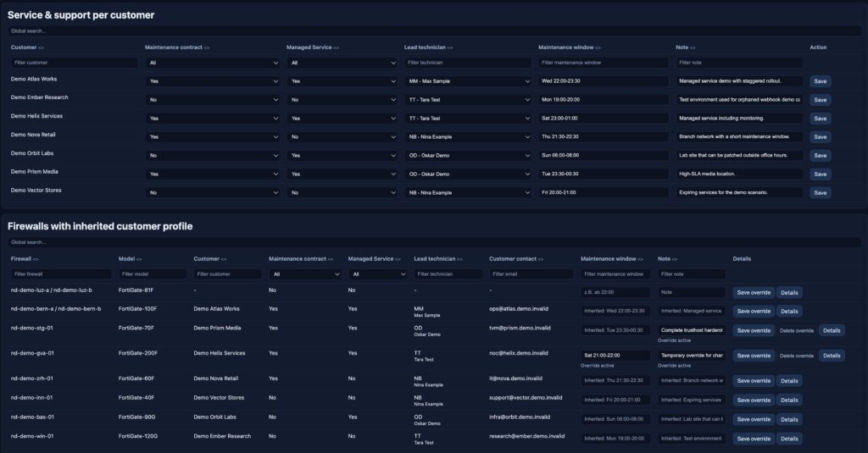The image size is (868, 453).
Task: Sort service table by Lead technician header
Action: [428, 47]
